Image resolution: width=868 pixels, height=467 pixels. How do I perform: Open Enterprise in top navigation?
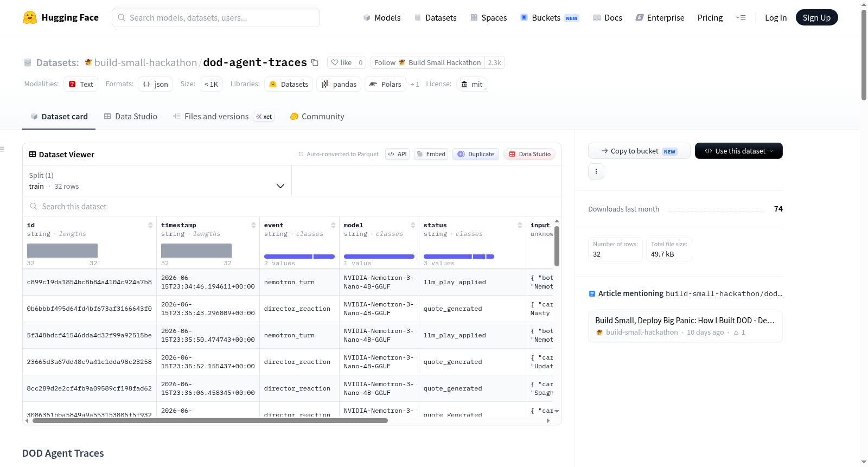[x=660, y=17]
